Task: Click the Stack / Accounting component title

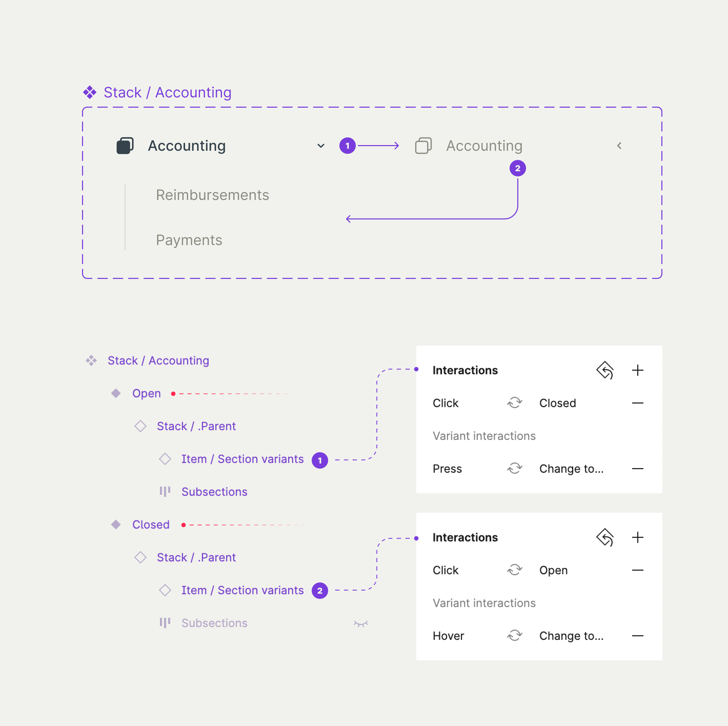Action: pos(167,92)
